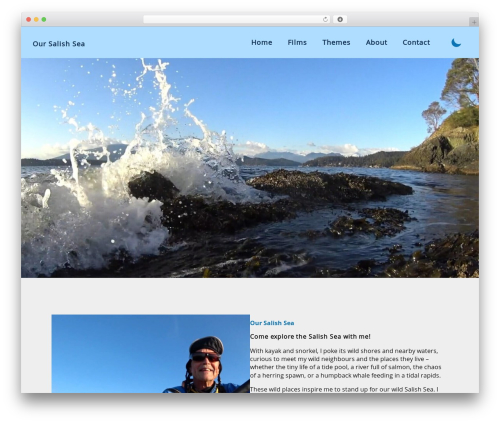Select text 'Come explore the Salish Sea with me!'
This screenshot has height=423, width=500.
pos(310,336)
